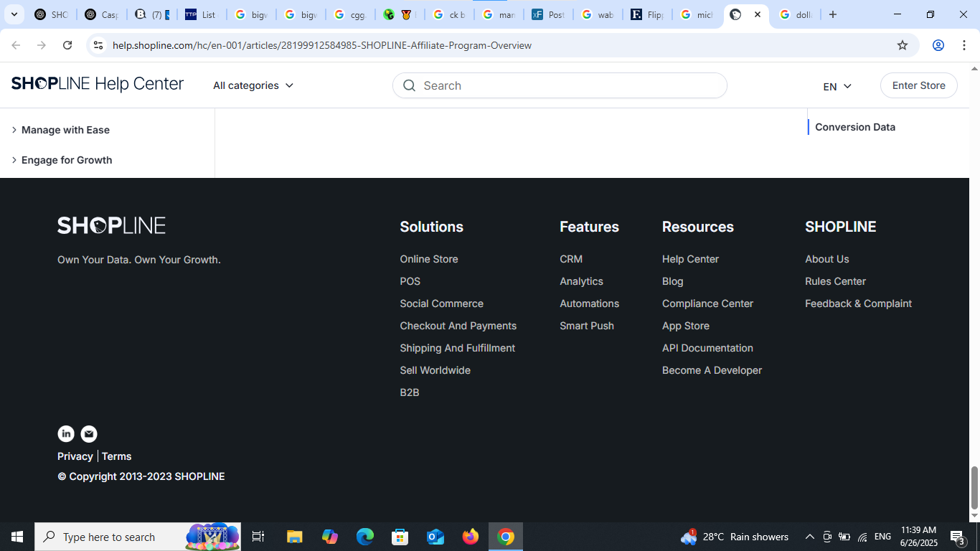Open Social Commerce link
This screenshot has width=980, height=551.
(442, 303)
